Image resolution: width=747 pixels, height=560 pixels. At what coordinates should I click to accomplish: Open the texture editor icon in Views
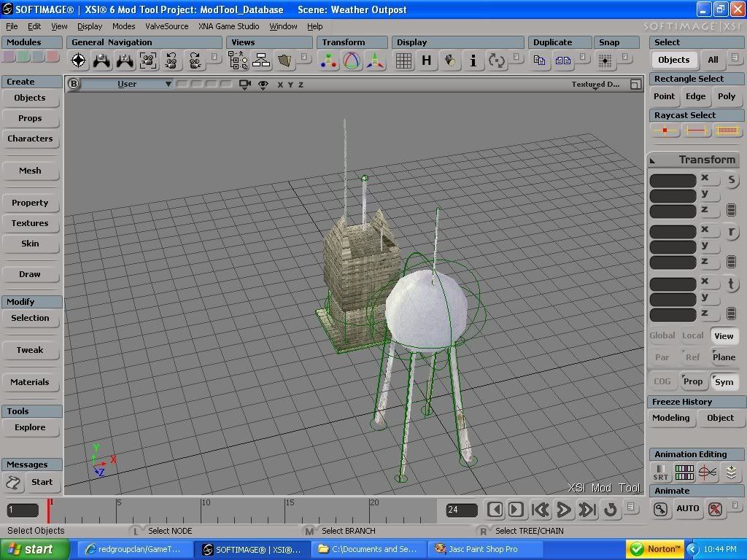coord(285,61)
